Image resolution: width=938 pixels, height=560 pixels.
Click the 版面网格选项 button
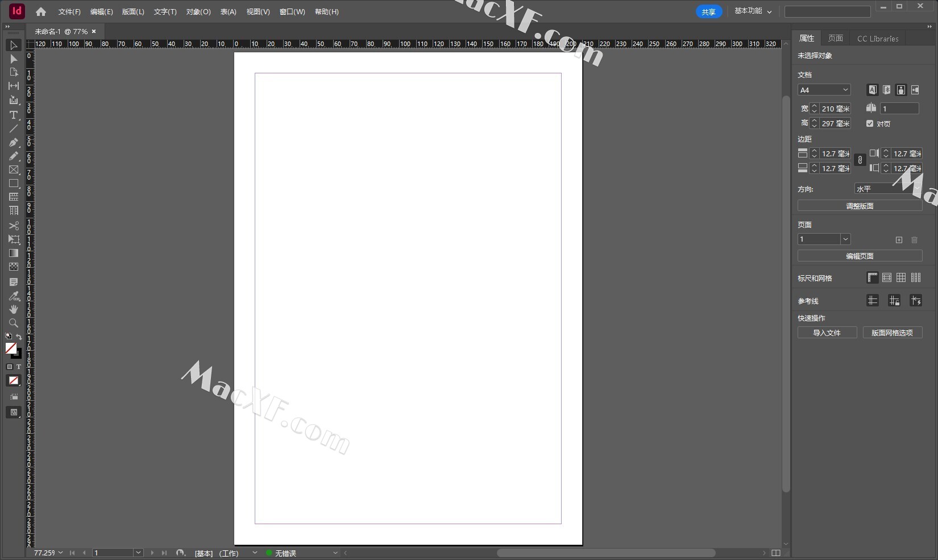(x=893, y=333)
